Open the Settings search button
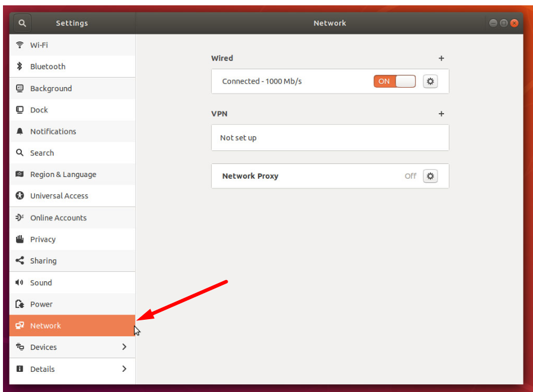Screen dimensions: 533x392 (22, 23)
